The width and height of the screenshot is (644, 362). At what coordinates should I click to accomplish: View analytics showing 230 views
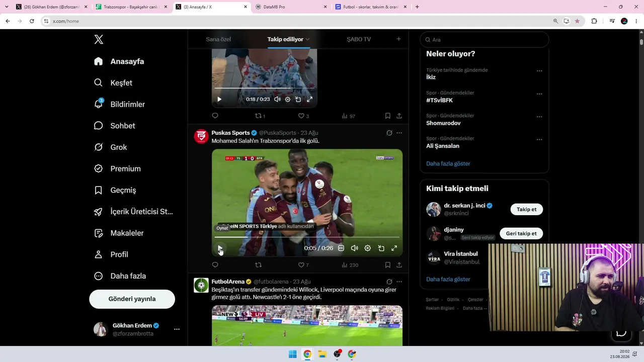(x=350, y=265)
